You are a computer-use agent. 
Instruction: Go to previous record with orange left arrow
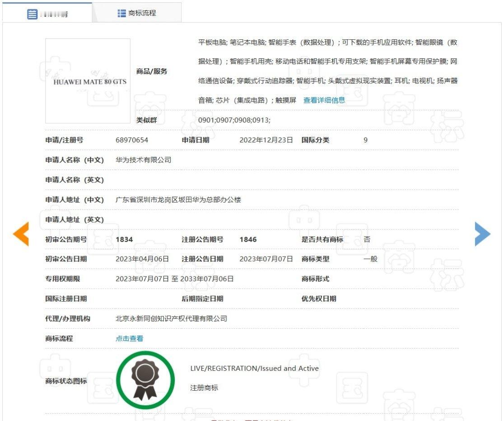[x=21, y=234]
